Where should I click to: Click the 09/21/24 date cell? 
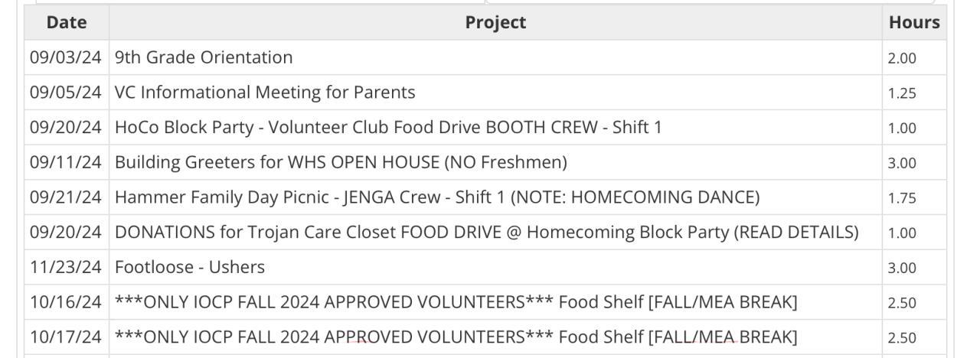pos(66,197)
